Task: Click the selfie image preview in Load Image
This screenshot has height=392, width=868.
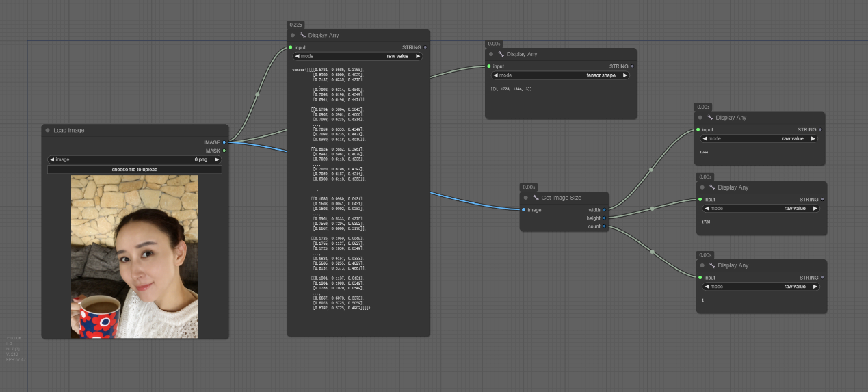Action: tap(134, 257)
